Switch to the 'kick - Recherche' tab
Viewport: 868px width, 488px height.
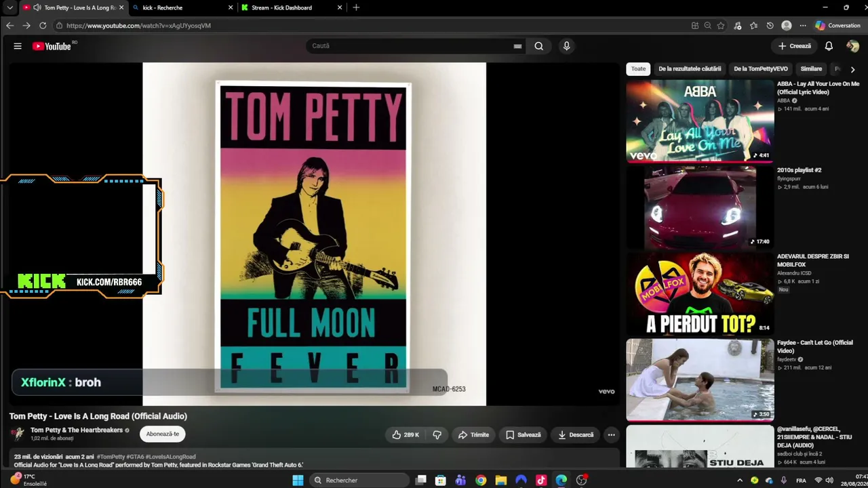[x=183, y=7]
